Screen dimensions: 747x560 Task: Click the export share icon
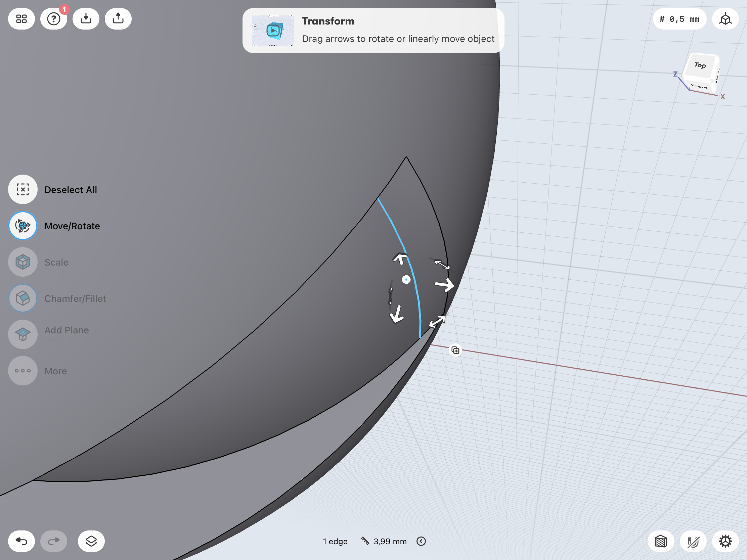pos(118,19)
